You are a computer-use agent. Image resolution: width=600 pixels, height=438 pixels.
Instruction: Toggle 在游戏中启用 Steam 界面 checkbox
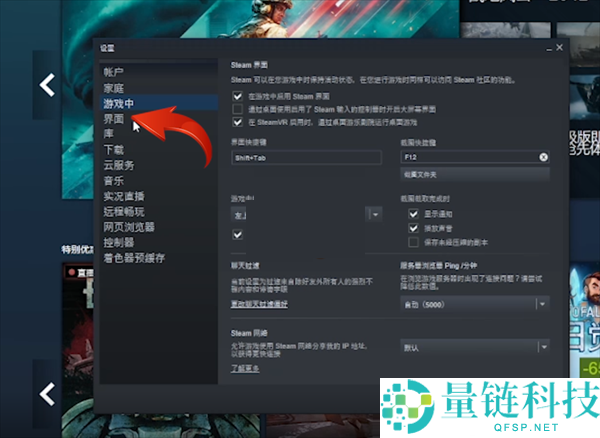pos(237,93)
